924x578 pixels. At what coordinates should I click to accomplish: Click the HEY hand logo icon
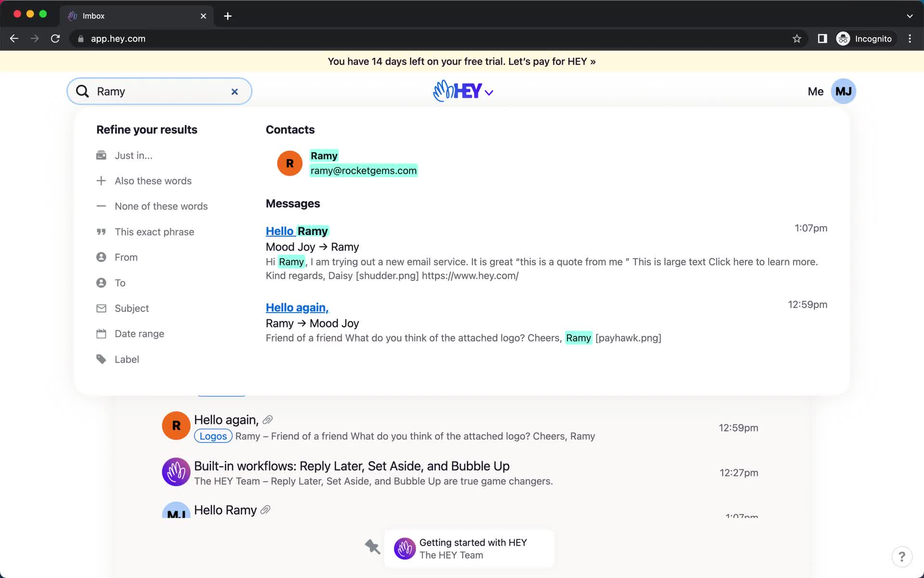pyautogui.click(x=442, y=91)
